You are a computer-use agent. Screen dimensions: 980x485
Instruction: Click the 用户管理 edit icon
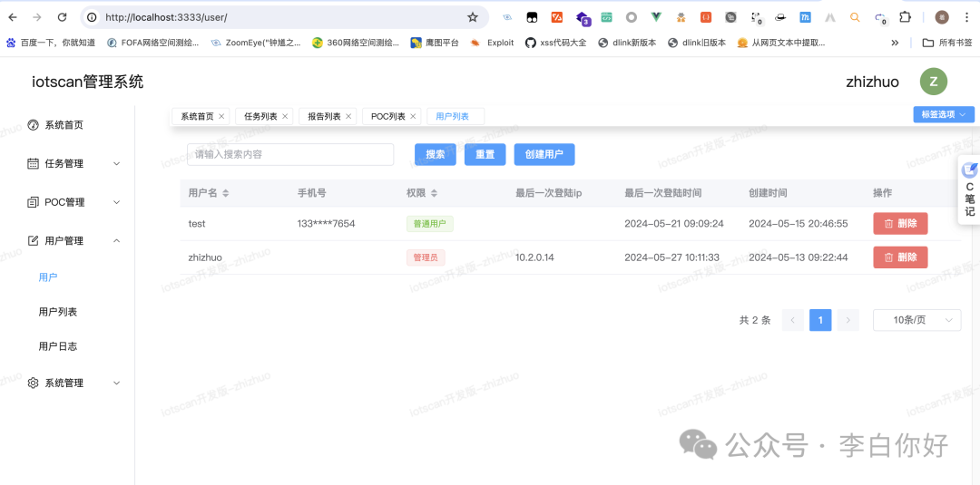pyautogui.click(x=34, y=241)
